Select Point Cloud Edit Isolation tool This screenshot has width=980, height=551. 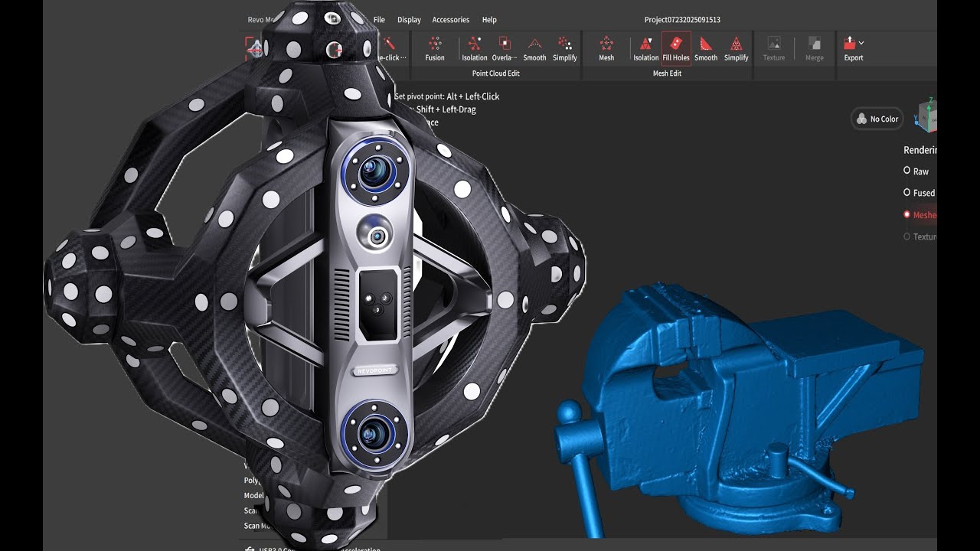(x=474, y=49)
